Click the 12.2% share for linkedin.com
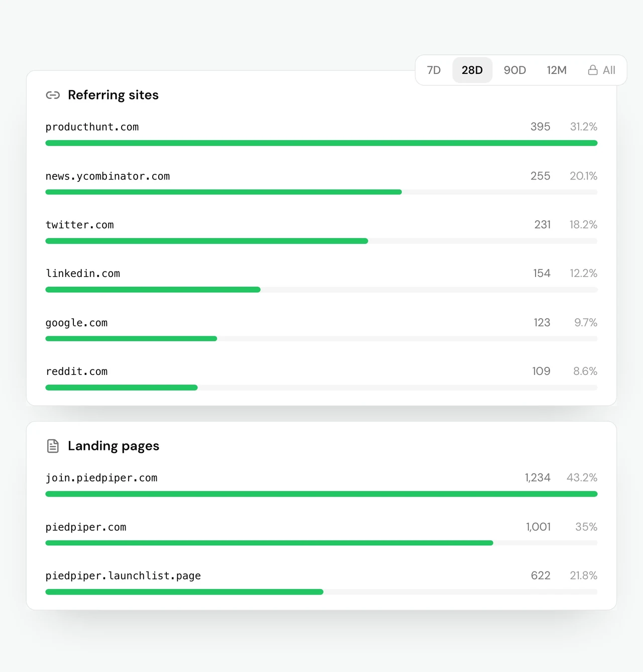643x672 pixels. coord(584,273)
